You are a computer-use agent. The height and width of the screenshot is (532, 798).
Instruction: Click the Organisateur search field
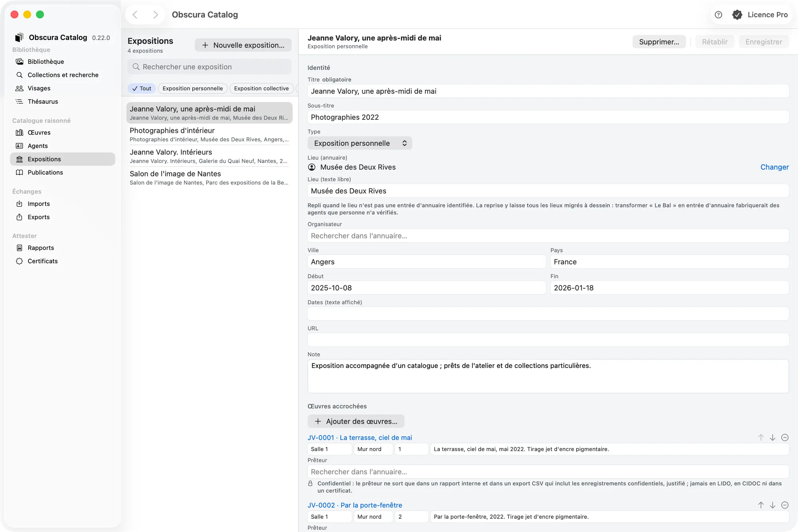click(548, 235)
